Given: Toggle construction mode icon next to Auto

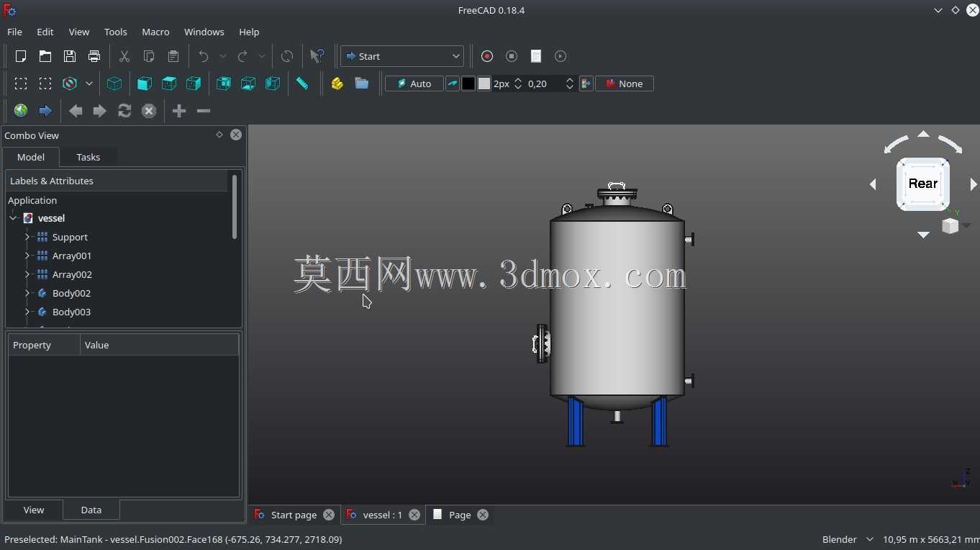Looking at the screenshot, I should coord(453,84).
